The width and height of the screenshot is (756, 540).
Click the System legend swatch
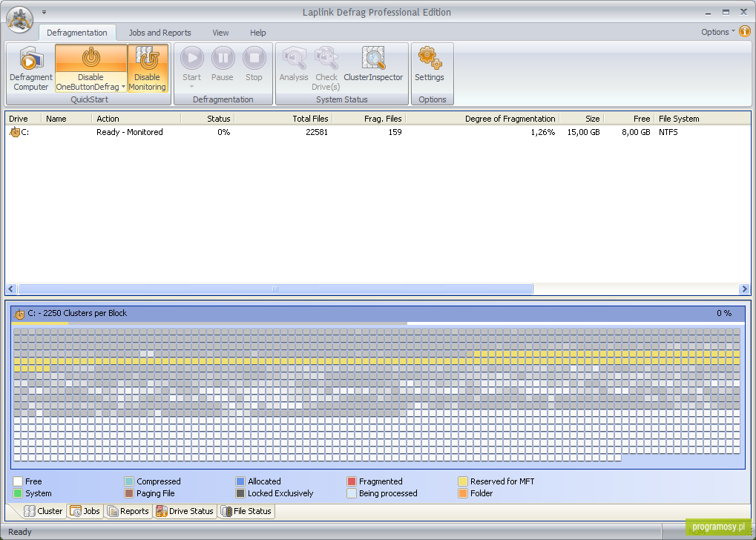[x=18, y=493]
